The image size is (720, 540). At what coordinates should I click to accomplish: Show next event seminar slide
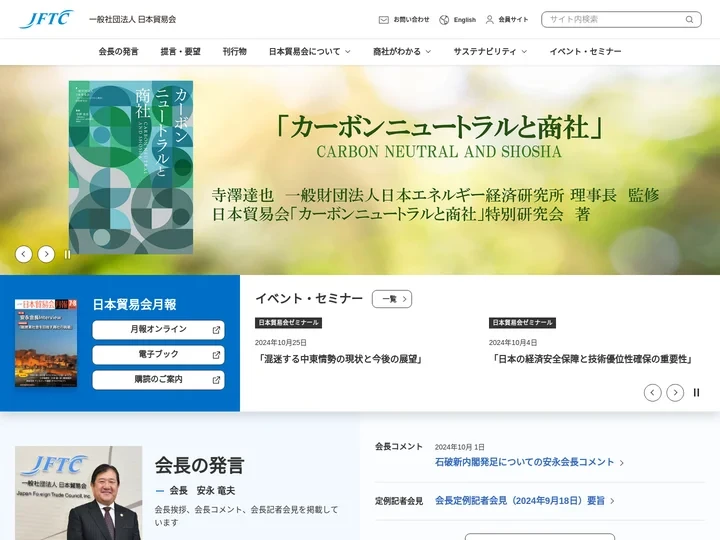tap(675, 393)
